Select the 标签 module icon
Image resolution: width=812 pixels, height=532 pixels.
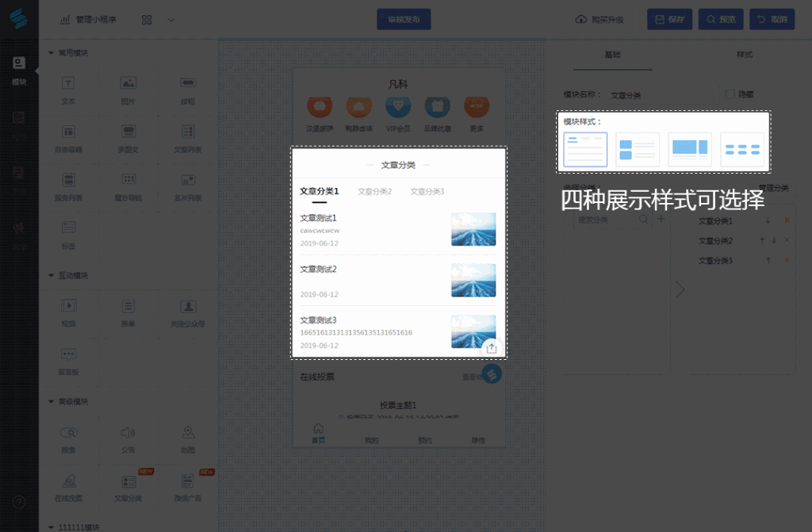[x=68, y=228]
